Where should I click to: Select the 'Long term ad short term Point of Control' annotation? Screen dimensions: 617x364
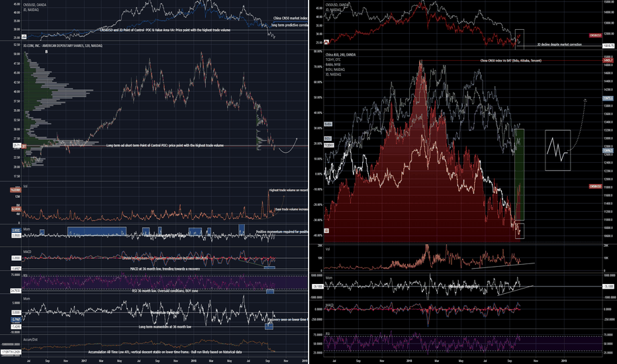165,145
